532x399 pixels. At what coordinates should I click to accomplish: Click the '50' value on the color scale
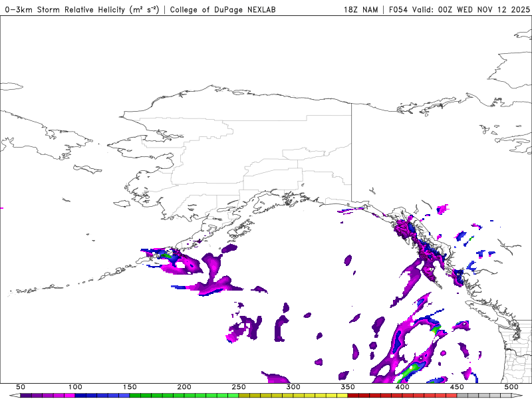[21, 387]
